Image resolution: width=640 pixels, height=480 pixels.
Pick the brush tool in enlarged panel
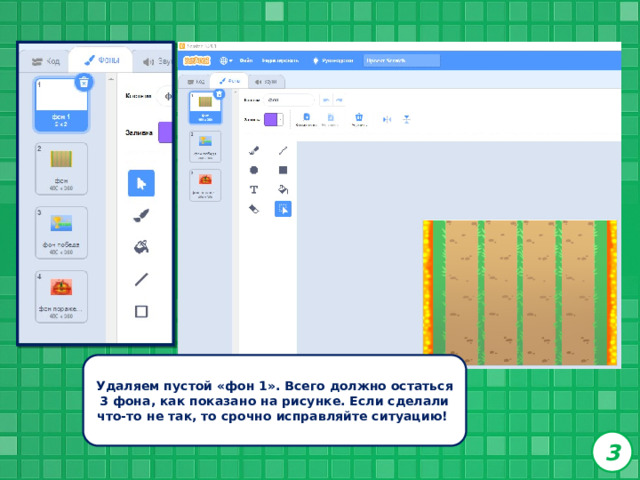click(x=141, y=216)
